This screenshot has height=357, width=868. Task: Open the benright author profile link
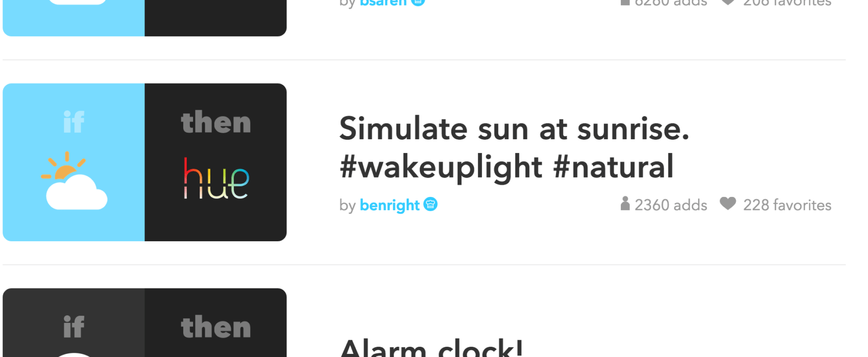(x=390, y=205)
